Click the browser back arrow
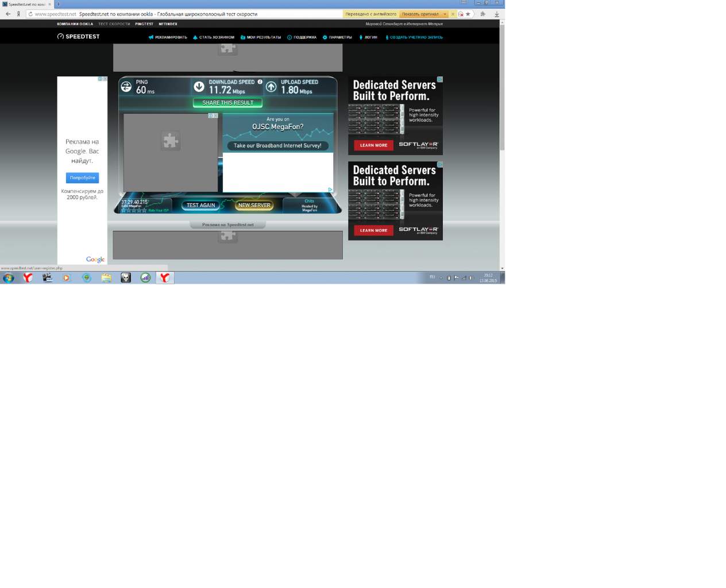The width and height of the screenshot is (726, 588). pos(8,14)
